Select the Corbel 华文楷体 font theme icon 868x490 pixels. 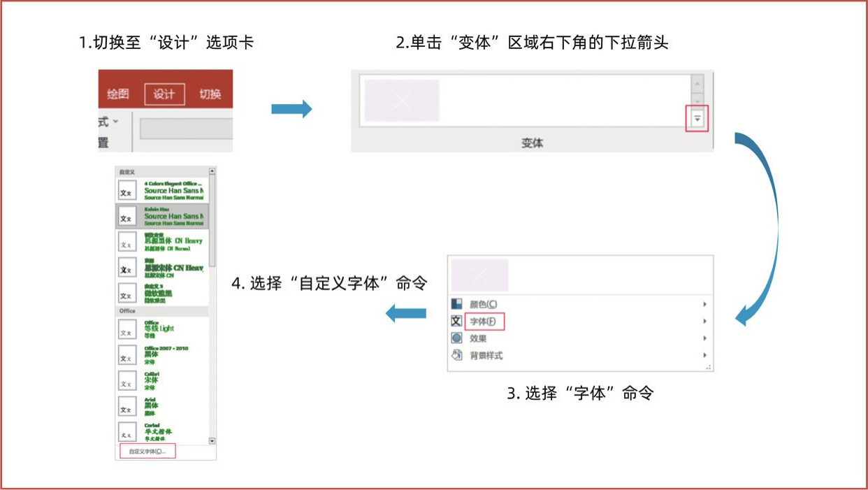(127, 433)
